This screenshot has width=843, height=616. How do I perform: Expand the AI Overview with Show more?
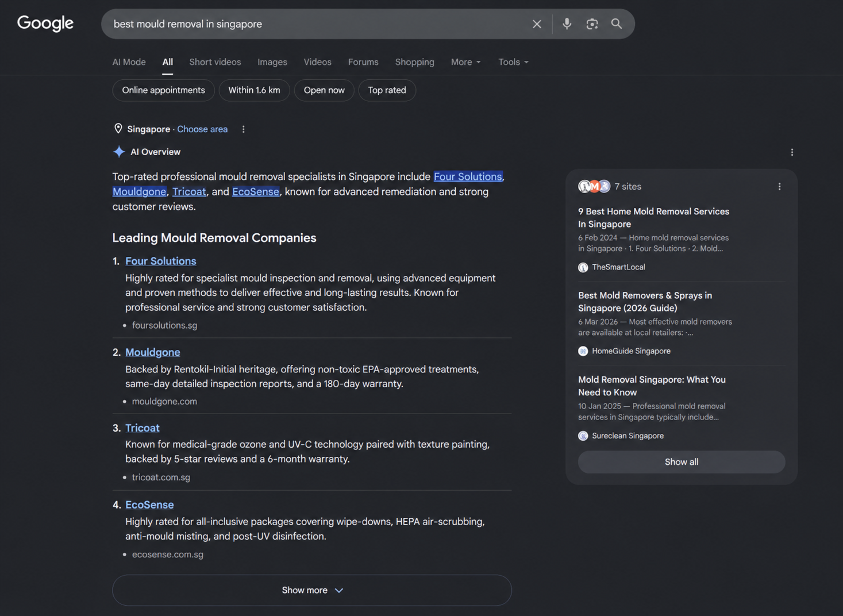pyautogui.click(x=312, y=590)
